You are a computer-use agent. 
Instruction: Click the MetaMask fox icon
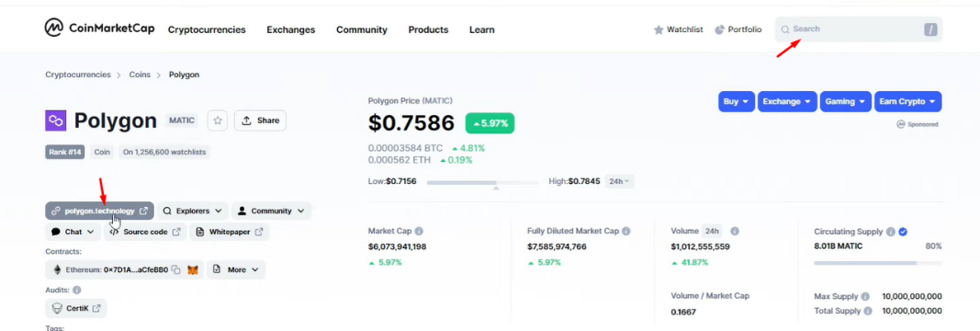tap(194, 269)
